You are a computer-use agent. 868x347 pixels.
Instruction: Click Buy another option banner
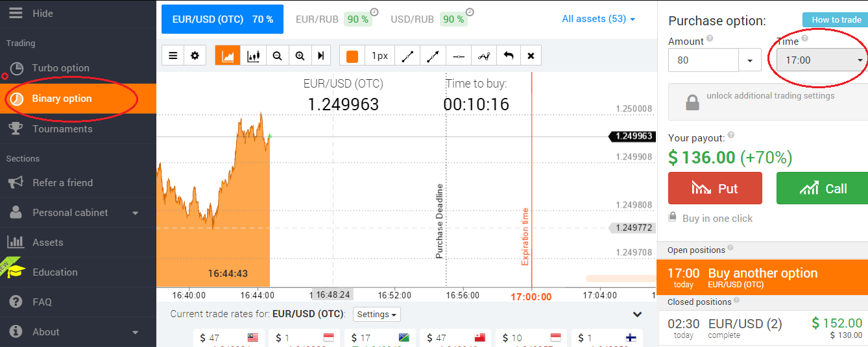763,277
